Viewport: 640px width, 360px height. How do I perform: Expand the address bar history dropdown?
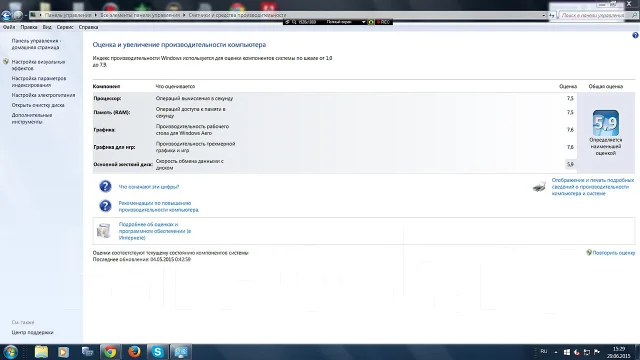point(543,15)
